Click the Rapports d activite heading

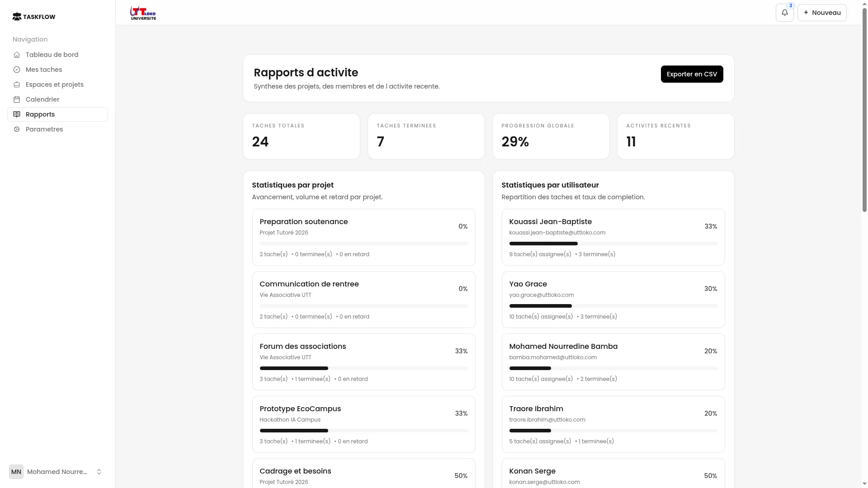[x=306, y=73]
